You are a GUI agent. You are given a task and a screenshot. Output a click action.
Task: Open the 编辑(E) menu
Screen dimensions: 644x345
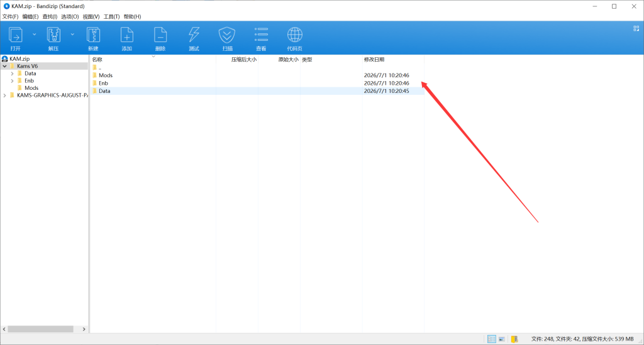30,16
